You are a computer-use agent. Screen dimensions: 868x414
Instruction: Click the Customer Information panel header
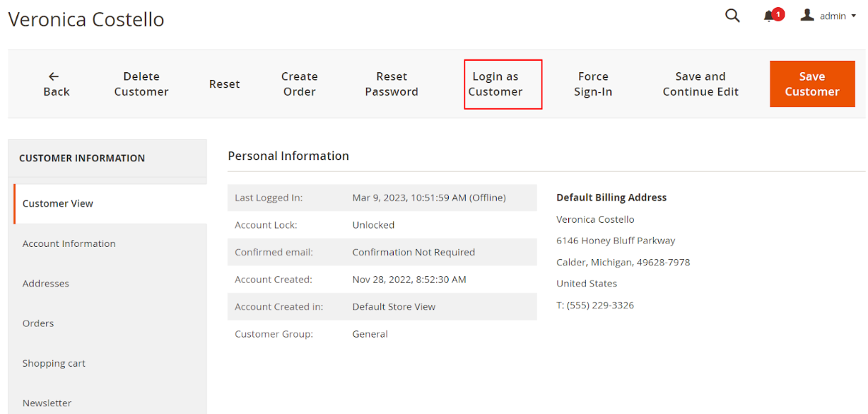coord(82,159)
